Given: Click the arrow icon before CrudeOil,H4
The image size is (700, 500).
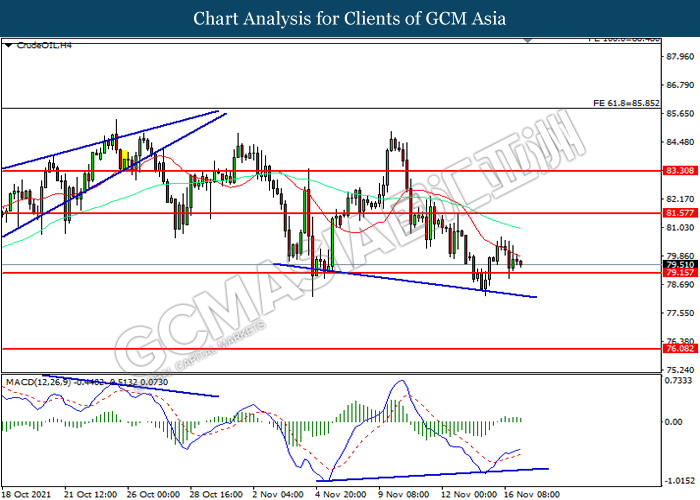Looking at the screenshot, I should [8, 46].
